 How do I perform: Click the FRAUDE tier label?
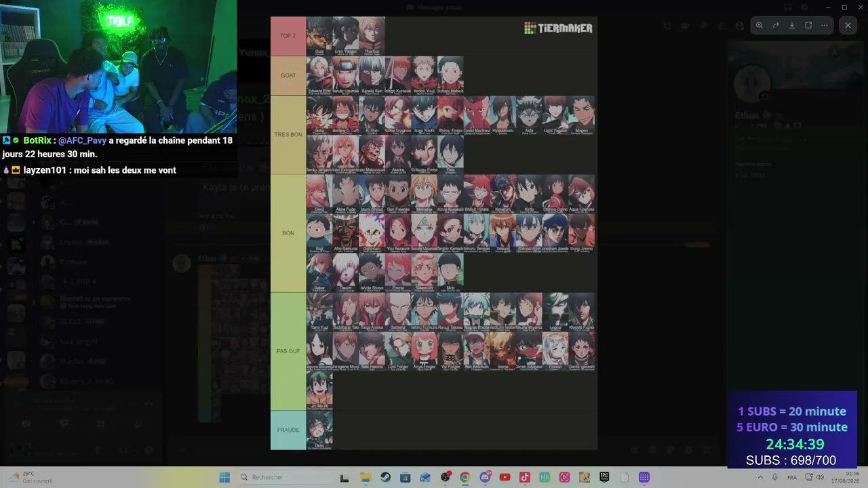pos(288,430)
